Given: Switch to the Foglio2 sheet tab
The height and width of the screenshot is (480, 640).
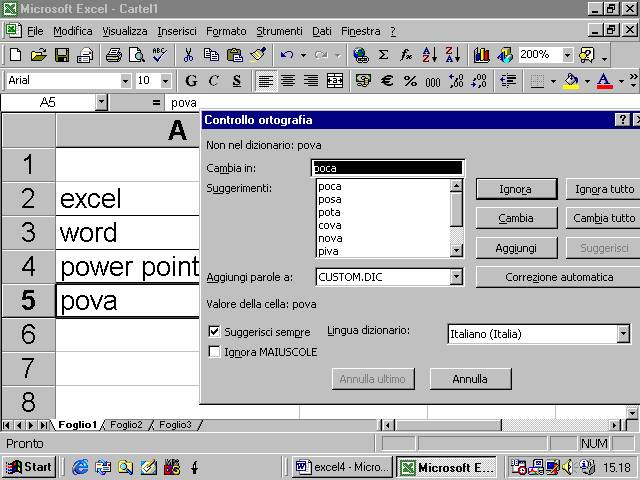Looking at the screenshot, I should [x=126, y=425].
